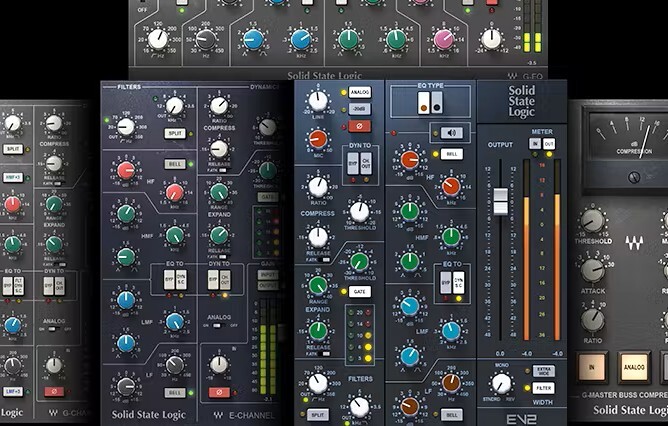Click DYN TO BYP button in EV2
This screenshot has height=426, width=668.
click(353, 163)
